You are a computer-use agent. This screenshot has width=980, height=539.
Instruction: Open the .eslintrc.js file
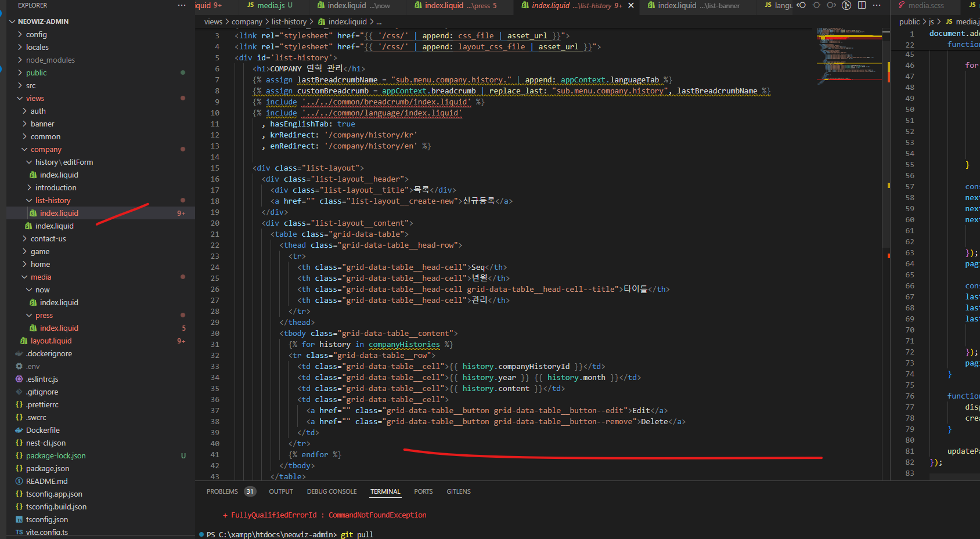[100, 379]
